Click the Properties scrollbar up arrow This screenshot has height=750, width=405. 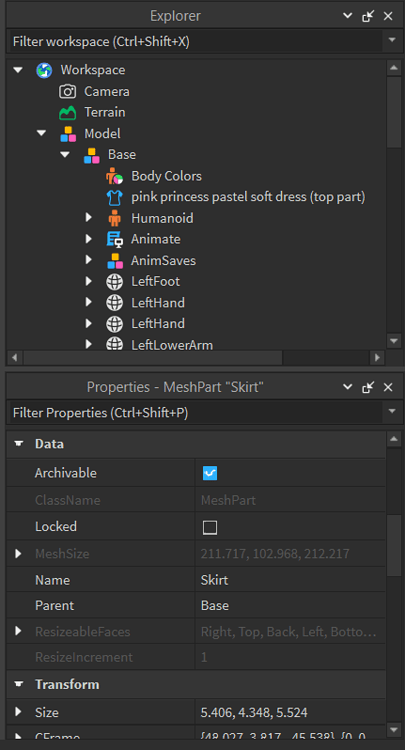tap(394, 439)
